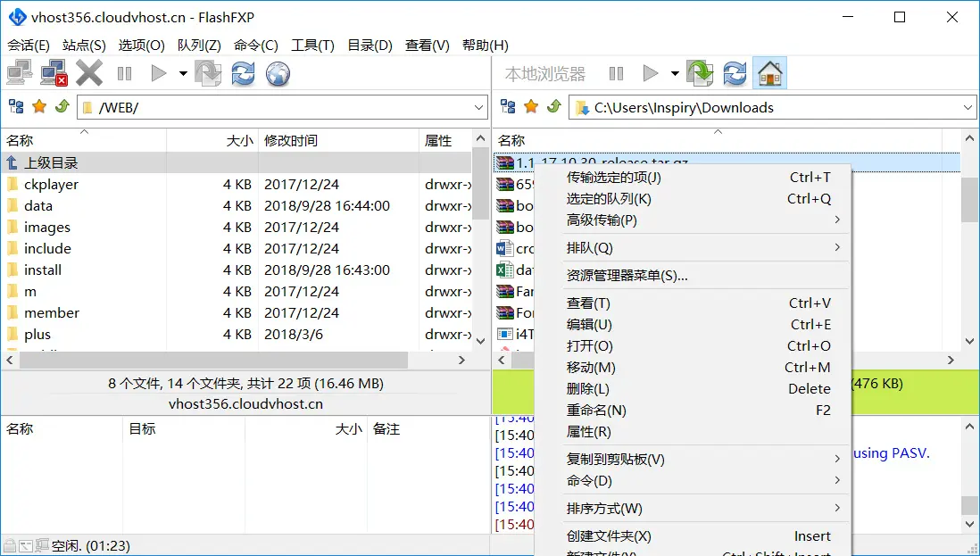
Task: Click the green arrow transfer icon in right toolbar
Action: click(x=700, y=73)
